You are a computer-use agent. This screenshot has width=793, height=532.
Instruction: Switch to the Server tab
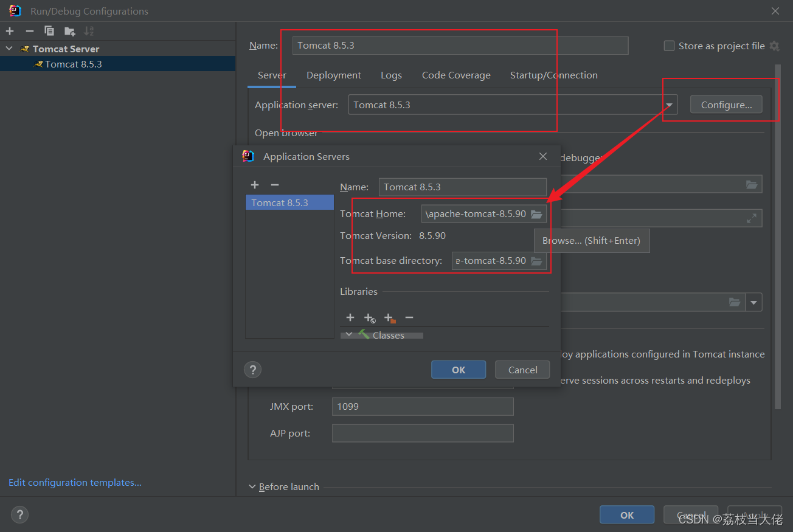pos(272,75)
